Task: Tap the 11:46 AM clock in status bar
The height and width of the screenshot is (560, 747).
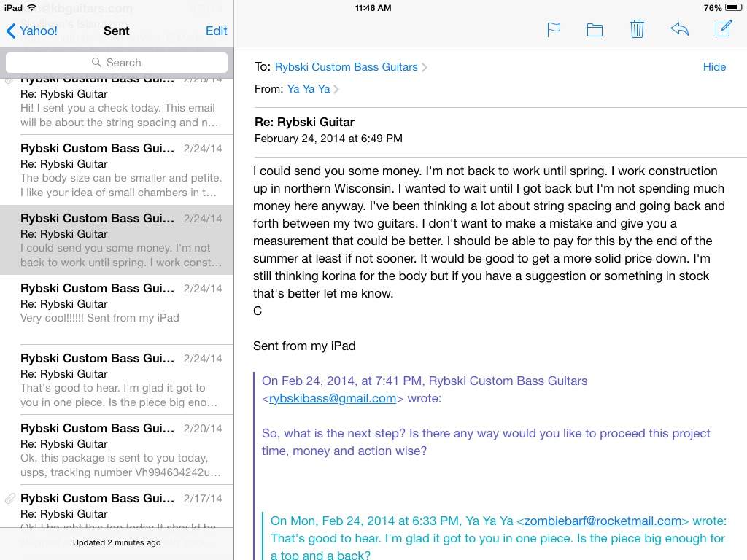Action: pyautogui.click(x=373, y=7)
